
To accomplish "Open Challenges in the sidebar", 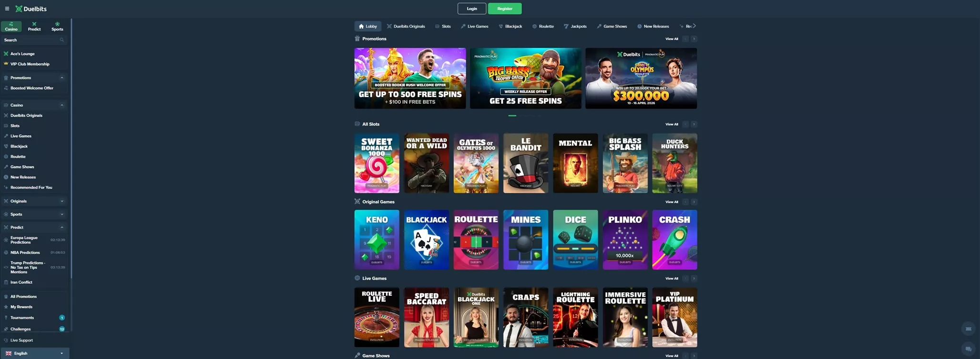I will point(33,329).
